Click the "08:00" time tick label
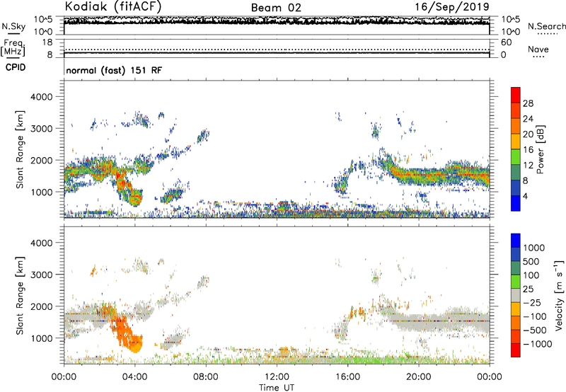The height and width of the screenshot is (392, 566). [205, 377]
